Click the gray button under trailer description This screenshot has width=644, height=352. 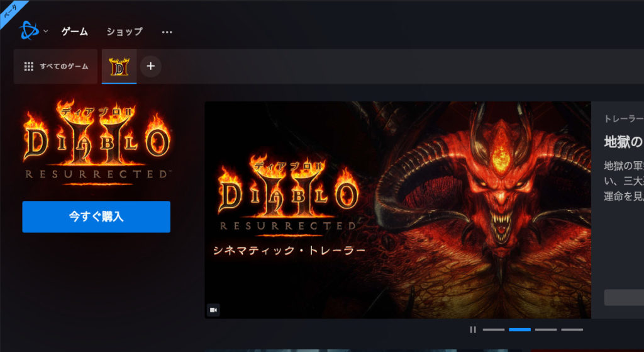[623, 297]
